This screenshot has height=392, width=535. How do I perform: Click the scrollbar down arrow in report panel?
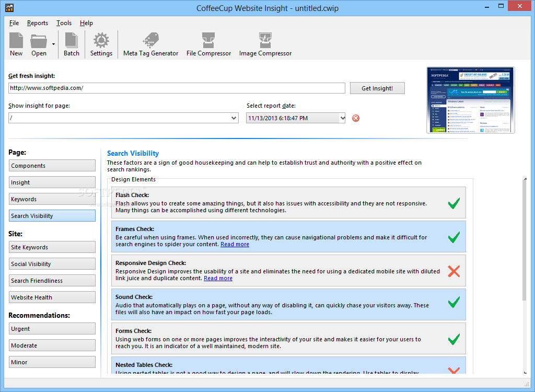(x=524, y=372)
